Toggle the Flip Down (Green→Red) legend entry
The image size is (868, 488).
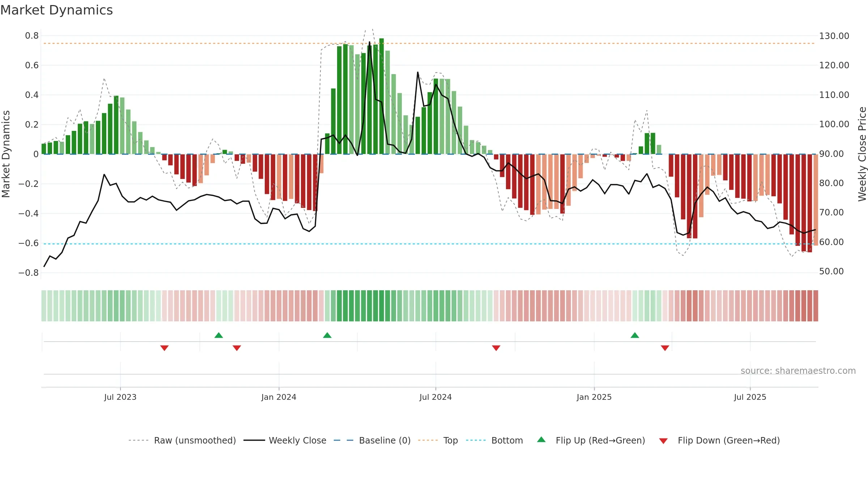pyautogui.click(x=719, y=440)
